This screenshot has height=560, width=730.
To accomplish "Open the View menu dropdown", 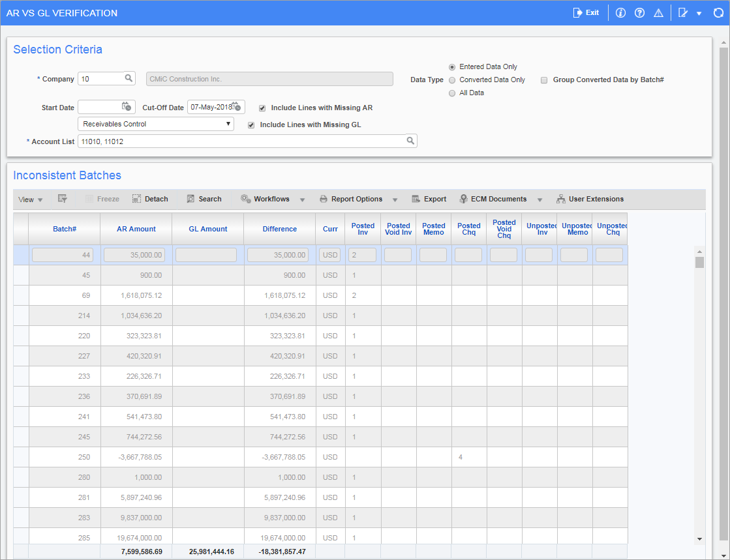I will click(x=30, y=199).
